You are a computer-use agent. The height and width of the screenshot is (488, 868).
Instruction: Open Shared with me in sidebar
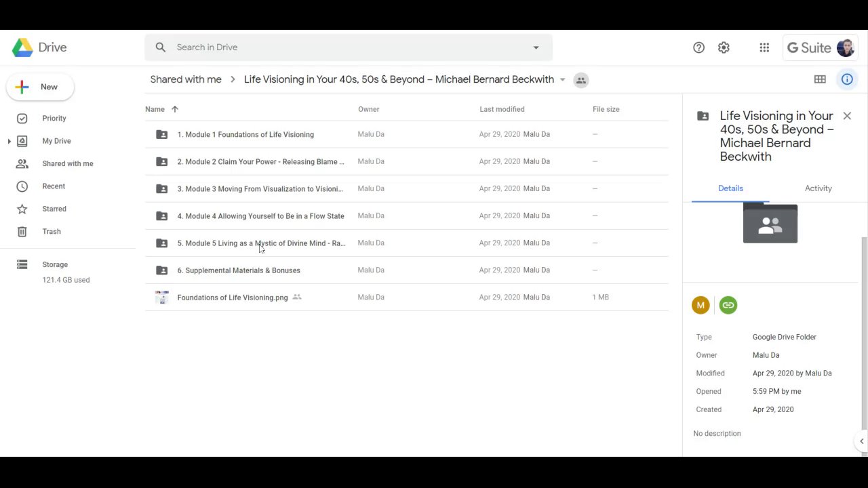[x=68, y=163]
